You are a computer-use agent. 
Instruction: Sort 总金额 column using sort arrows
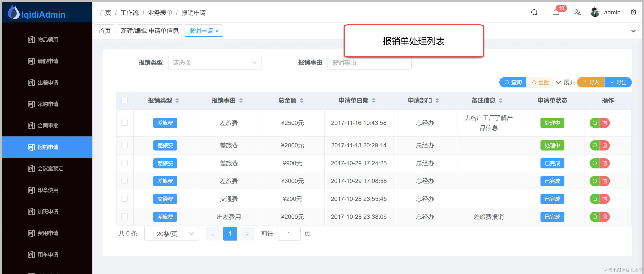click(301, 100)
